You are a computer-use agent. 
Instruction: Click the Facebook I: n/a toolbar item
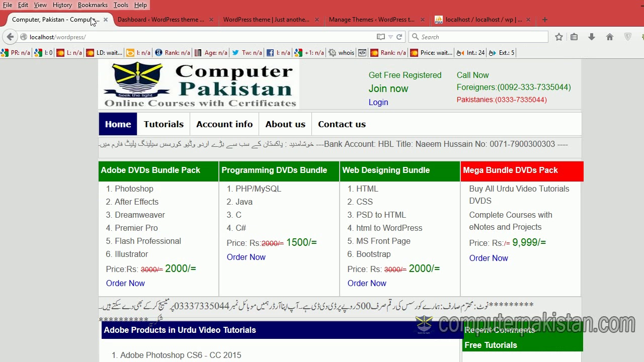click(278, 52)
